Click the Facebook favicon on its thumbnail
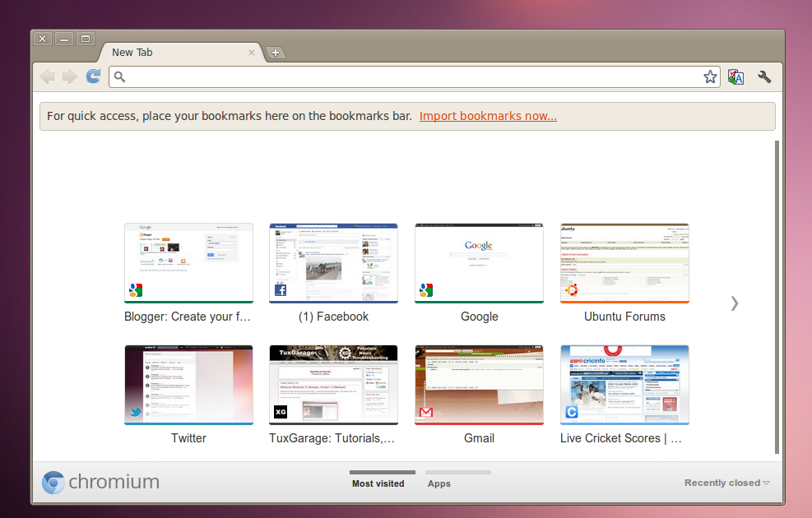Viewport: 812px width, 518px height. [281, 289]
